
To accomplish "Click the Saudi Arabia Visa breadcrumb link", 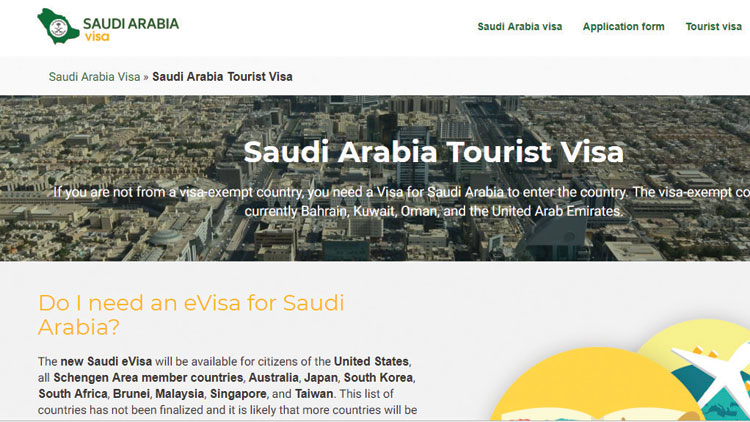I will point(94,76).
